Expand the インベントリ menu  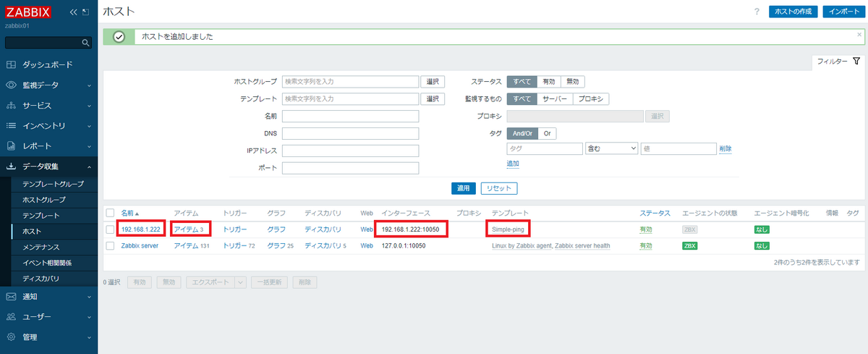click(x=89, y=126)
